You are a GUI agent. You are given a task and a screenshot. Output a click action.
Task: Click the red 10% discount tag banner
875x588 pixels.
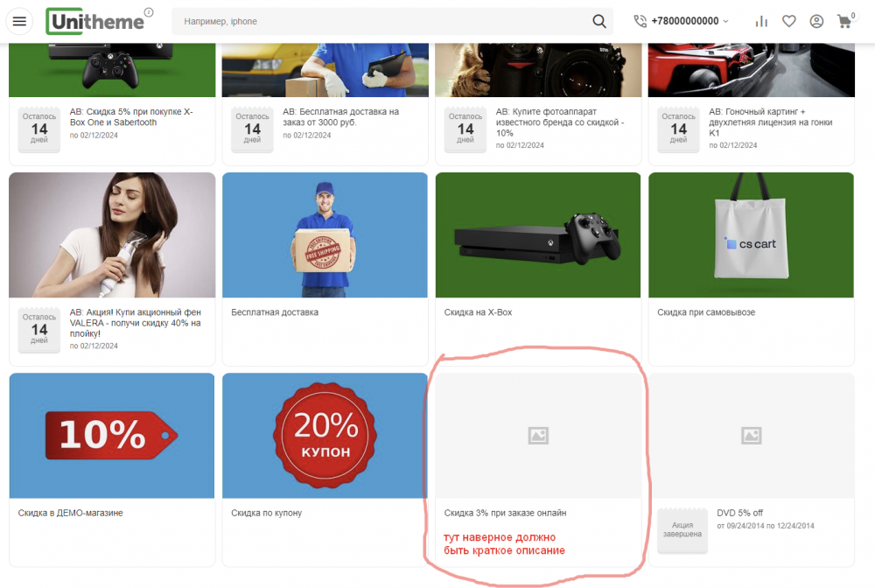[111, 435]
